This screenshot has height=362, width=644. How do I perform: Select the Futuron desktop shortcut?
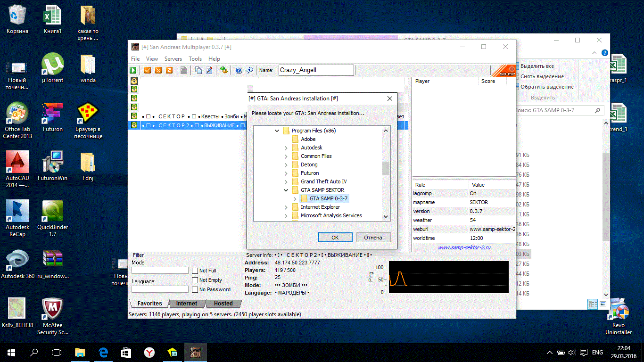coord(53,117)
